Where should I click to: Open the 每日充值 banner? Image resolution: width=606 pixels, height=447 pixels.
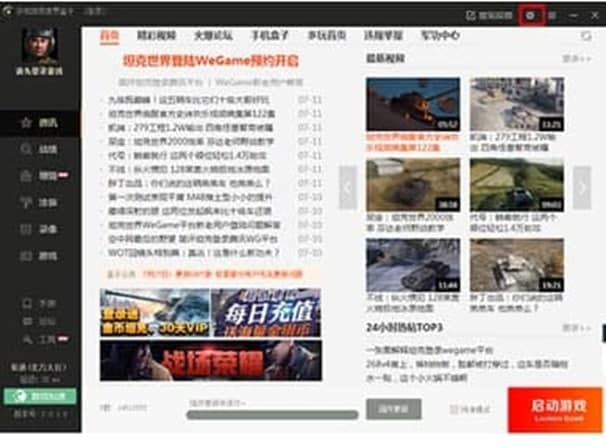coord(267,313)
